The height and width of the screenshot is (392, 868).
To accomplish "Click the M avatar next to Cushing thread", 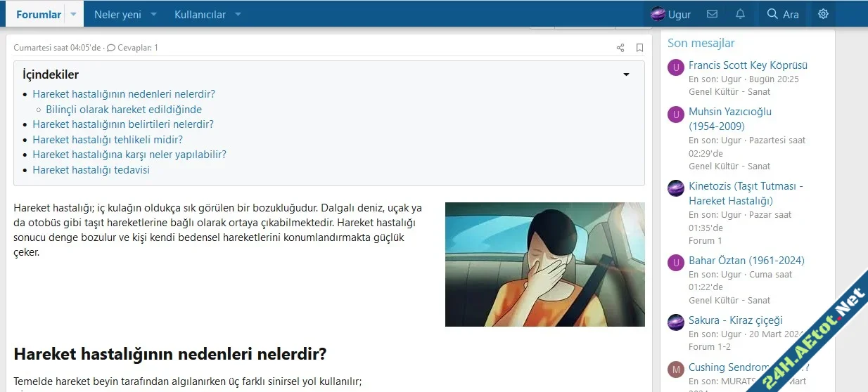I will point(676,370).
